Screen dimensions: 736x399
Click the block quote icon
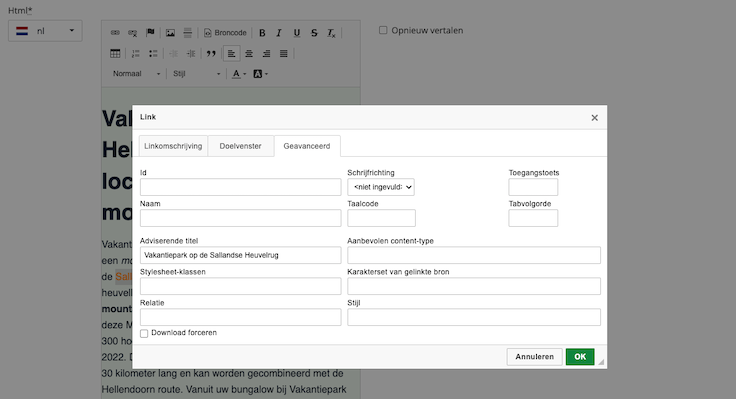pyautogui.click(x=211, y=54)
